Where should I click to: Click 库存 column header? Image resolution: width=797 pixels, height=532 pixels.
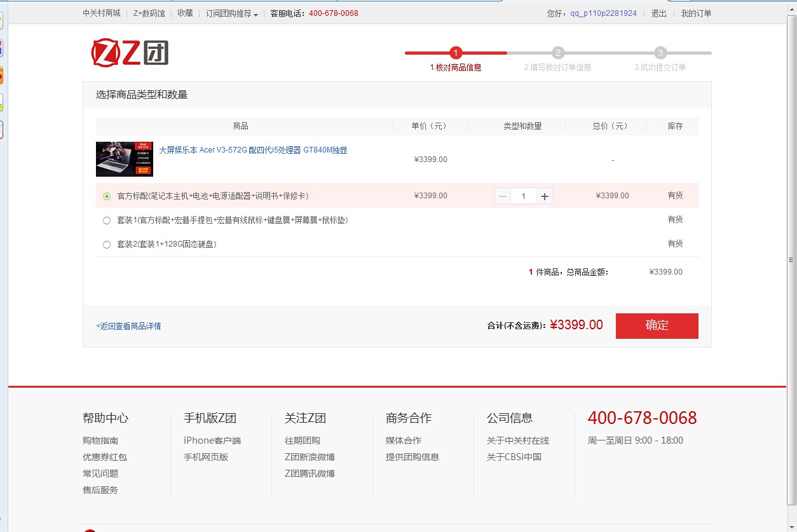click(675, 126)
